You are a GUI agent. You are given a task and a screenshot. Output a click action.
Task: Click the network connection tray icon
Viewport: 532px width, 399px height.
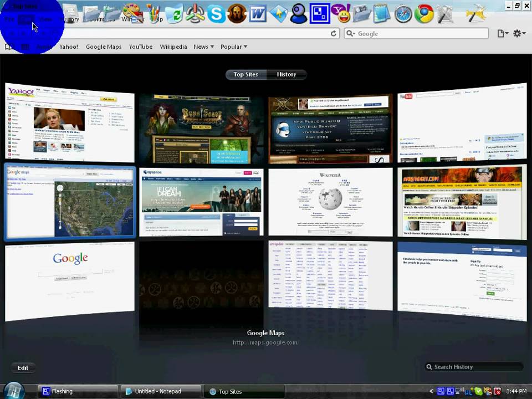pos(459,391)
